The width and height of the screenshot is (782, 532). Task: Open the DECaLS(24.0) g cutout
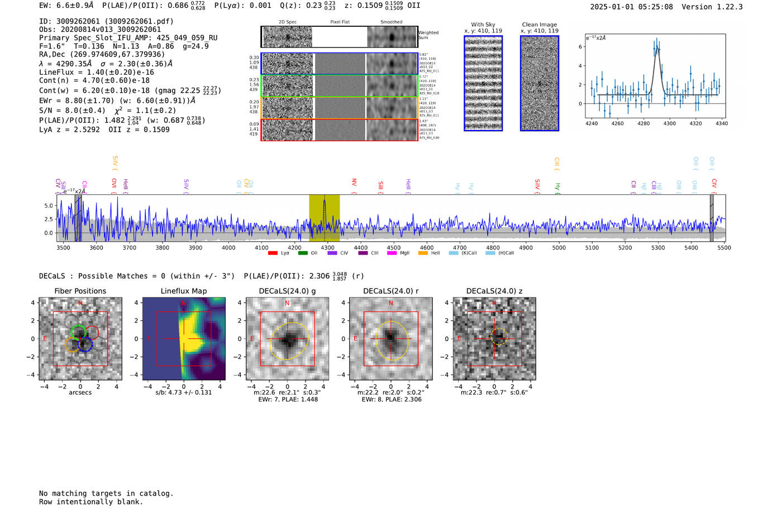click(x=288, y=339)
